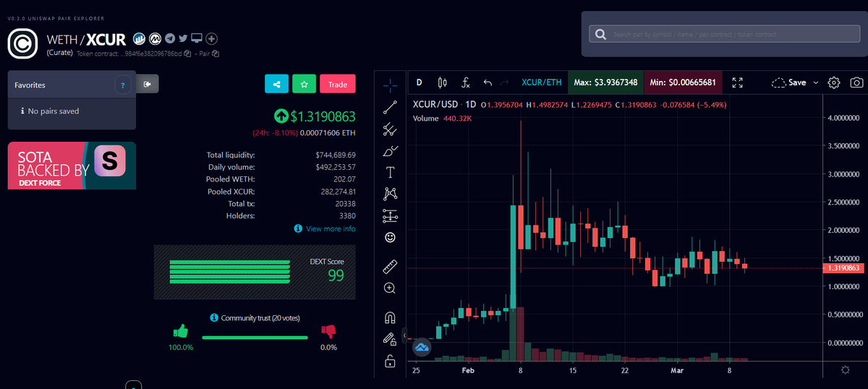Click the search magnifier icon

[x=600, y=34]
